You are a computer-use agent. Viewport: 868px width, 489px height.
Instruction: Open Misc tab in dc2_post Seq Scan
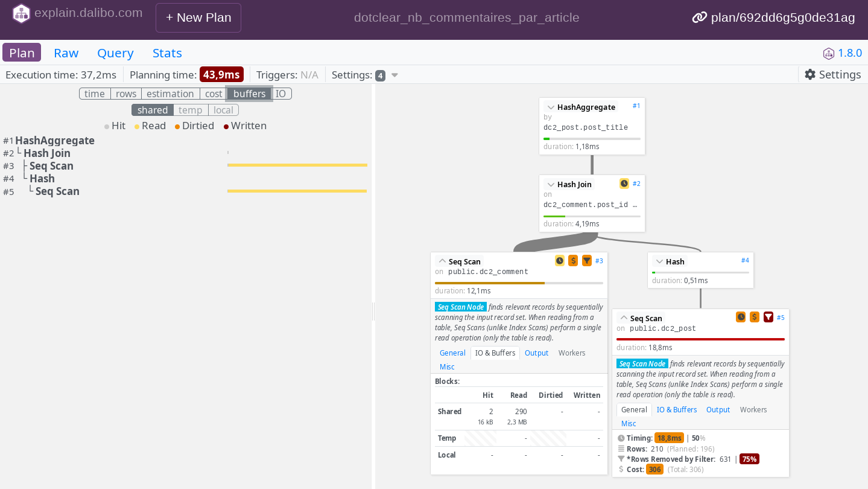coord(629,424)
